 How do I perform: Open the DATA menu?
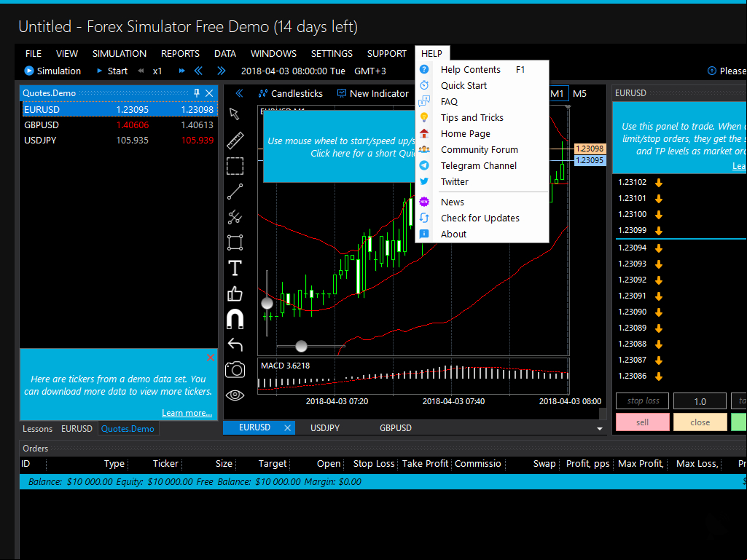tap(225, 53)
